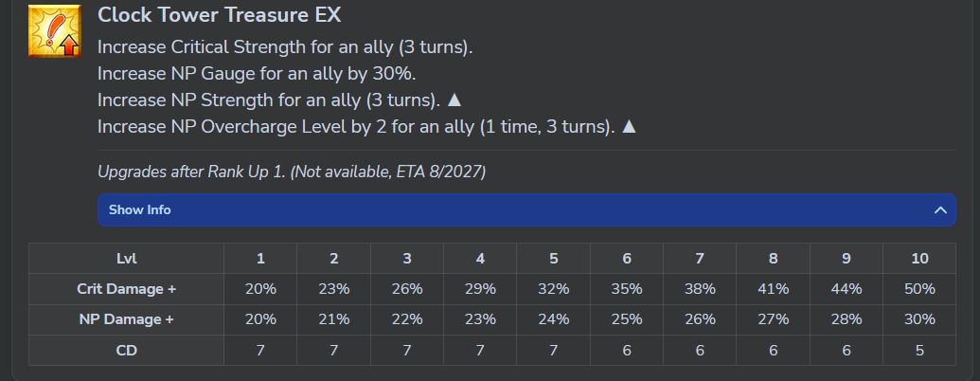
Task: Click the Lvl table header cell
Action: 126,259
